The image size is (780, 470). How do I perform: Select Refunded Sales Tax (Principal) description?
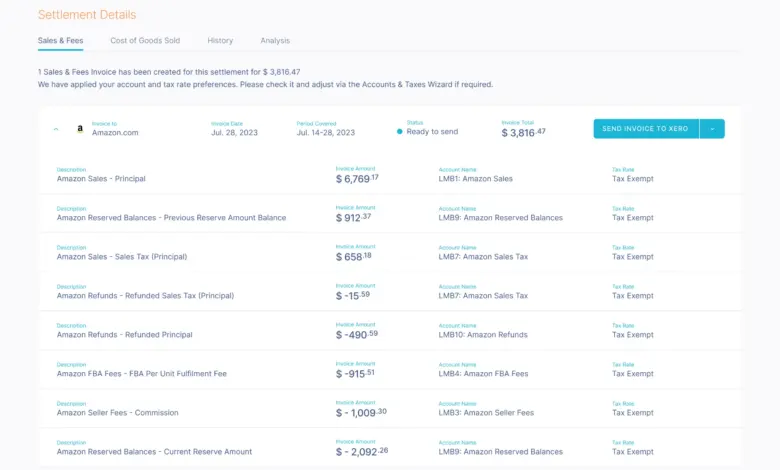point(145,296)
